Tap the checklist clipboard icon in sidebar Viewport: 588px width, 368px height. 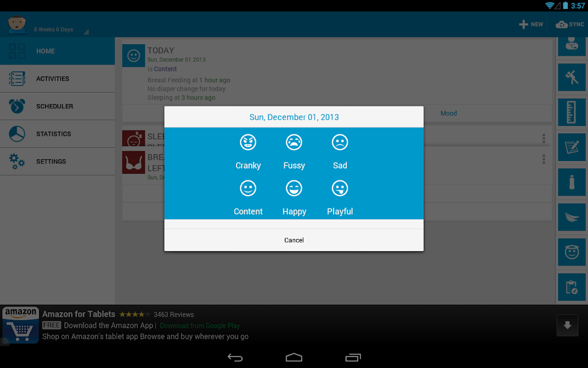point(571,287)
